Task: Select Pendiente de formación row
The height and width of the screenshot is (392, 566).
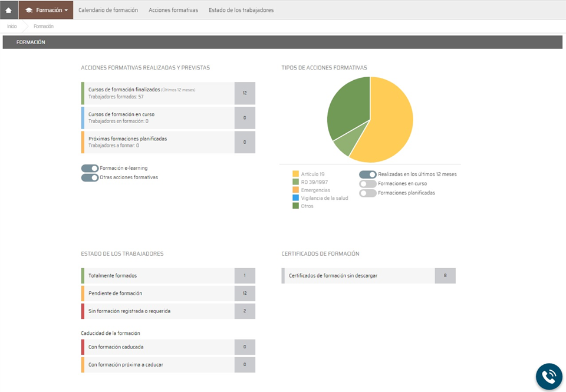Action: click(158, 294)
